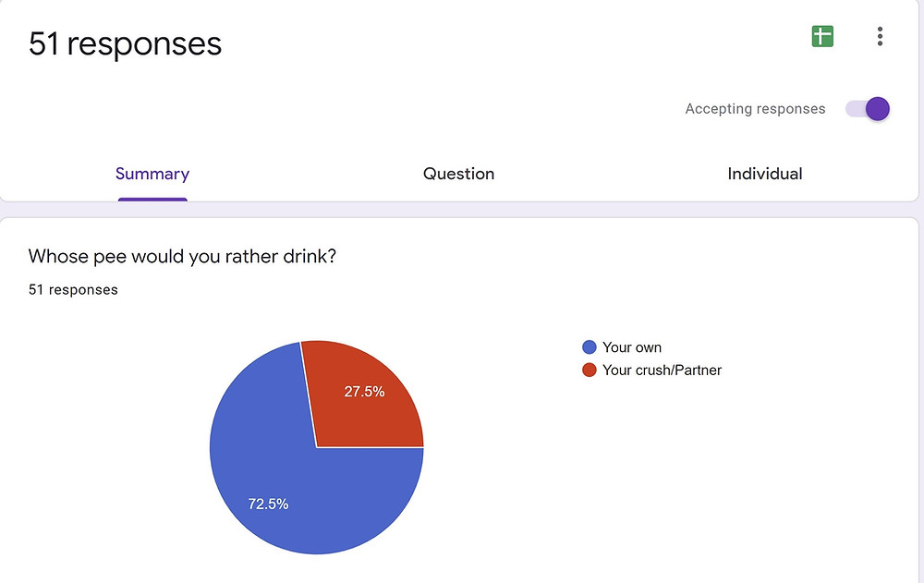Switch to the Summary tab
The image size is (924, 583).
(152, 174)
